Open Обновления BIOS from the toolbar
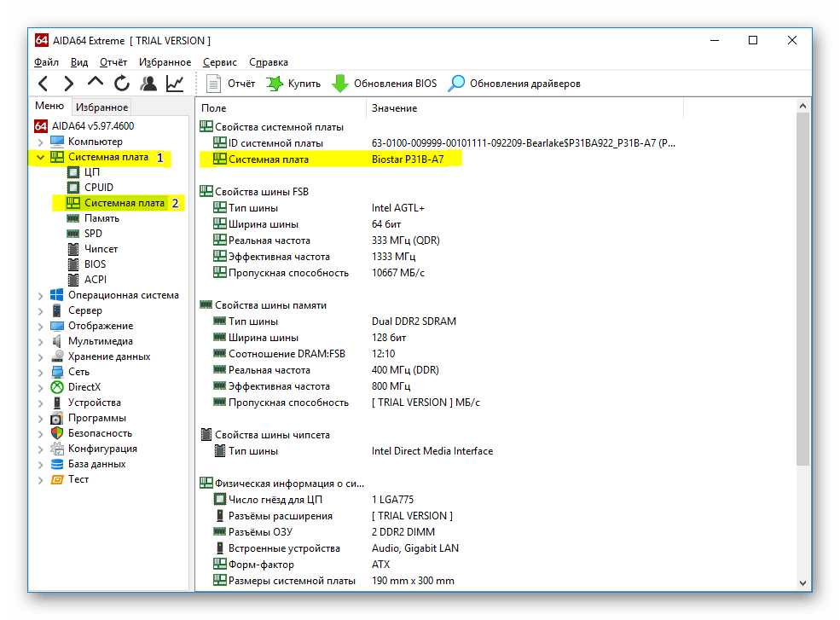The image size is (840, 620). tap(384, 84)
